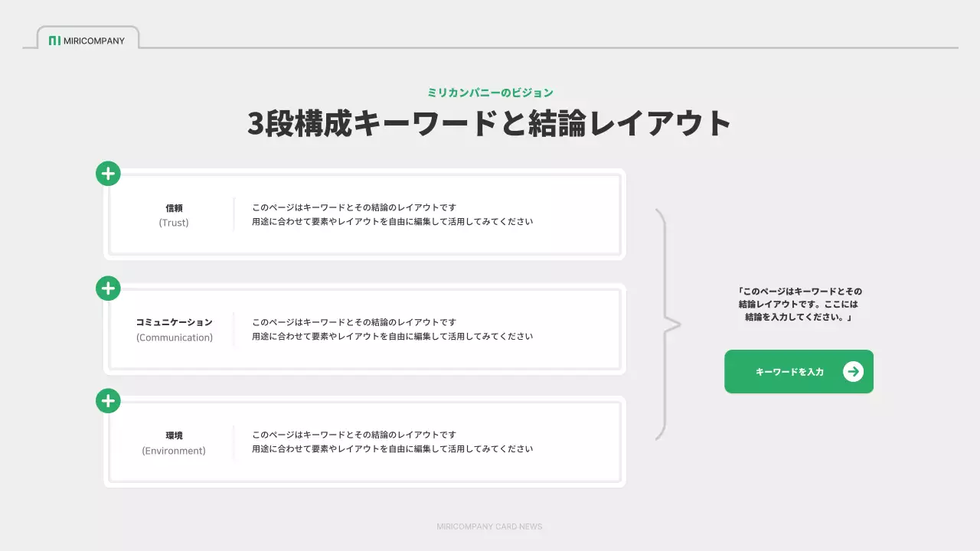The image size is (980, 551).
Task: Click the MIRICOMPANY CARD NEWS footer label
Action: (x=489, y=527)
